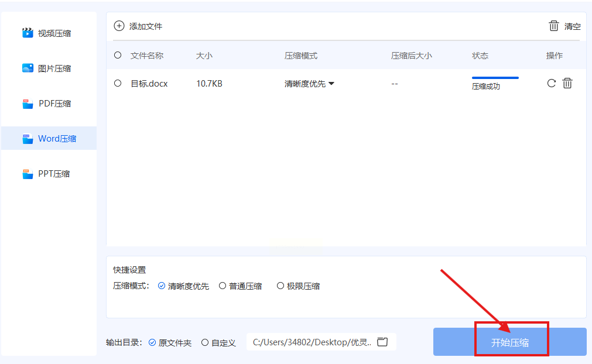Screen dimensions: 592x364
Task: Tick the select-all circle beside 文件名称
Action: click(x=118, y=55)
